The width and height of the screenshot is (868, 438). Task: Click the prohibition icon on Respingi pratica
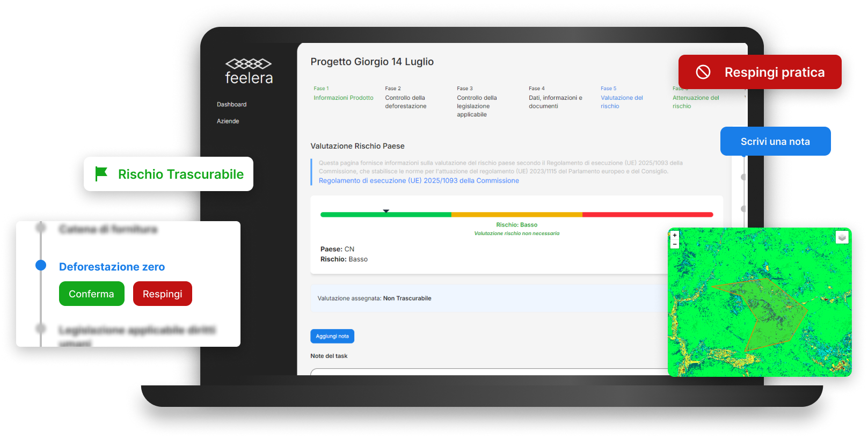[703, 72]
